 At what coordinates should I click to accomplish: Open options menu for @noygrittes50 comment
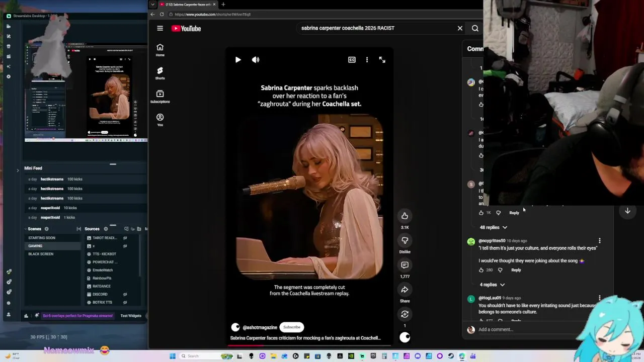tap(599, 241)
